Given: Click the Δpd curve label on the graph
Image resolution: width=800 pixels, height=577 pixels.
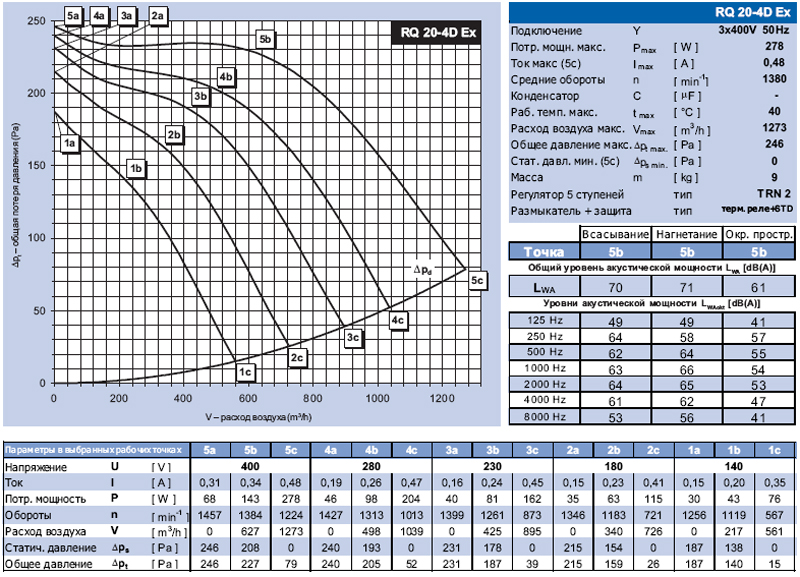Looking at the screenshot, I should pyautogui.click(x=424, y=270).
